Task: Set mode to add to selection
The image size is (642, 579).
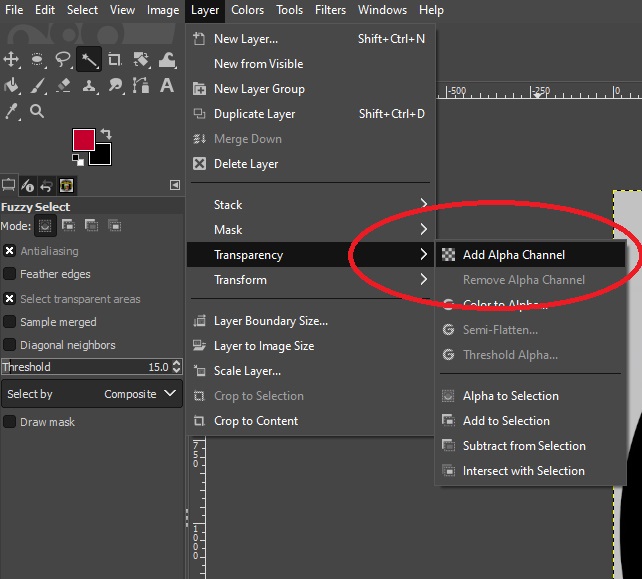Action: [68, 225]
